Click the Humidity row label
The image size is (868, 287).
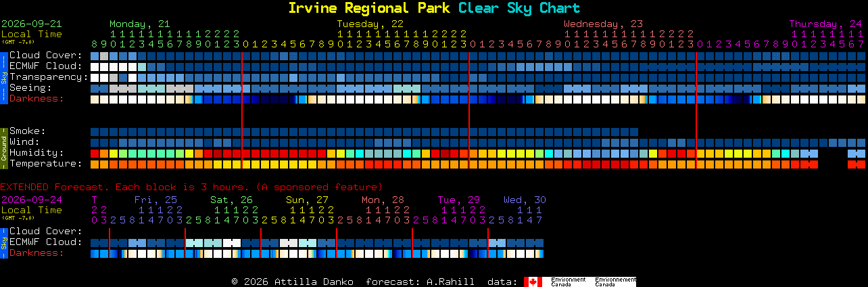[37, 152]
